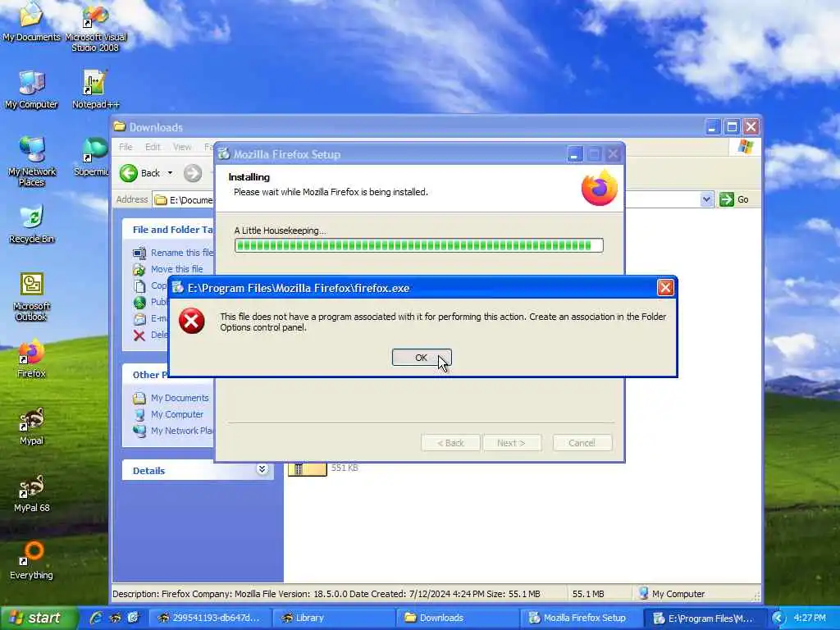Click OK in the file association error dialog
The height and width of the screenshot is (630, 840).
click(x=422, y=358)
